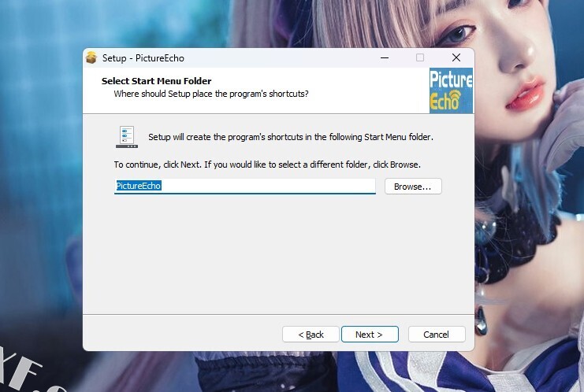This screenshot has width=584, height=392.
Task: Proceed by clicking Next
Action: 369,335
